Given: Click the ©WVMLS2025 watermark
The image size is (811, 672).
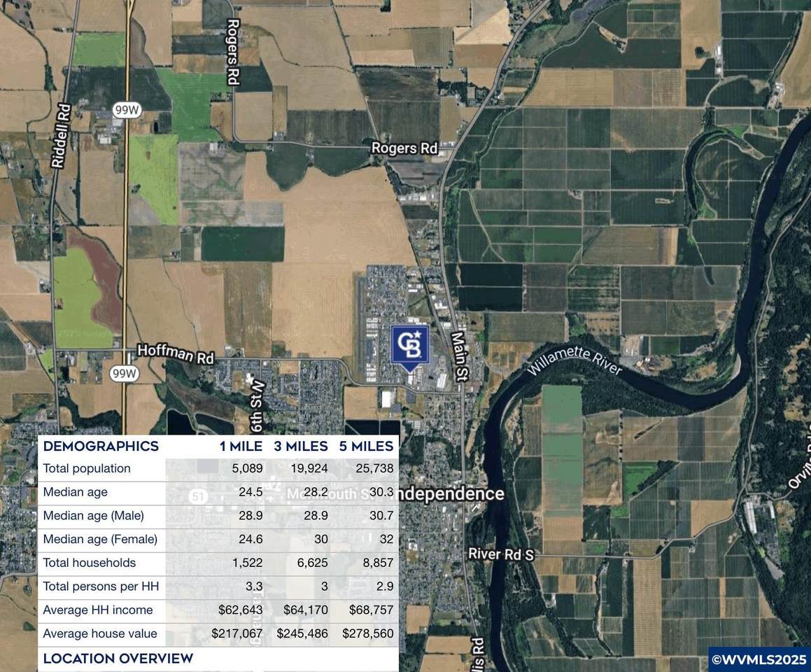Looking at the screenshot, I should coord(759,659).
